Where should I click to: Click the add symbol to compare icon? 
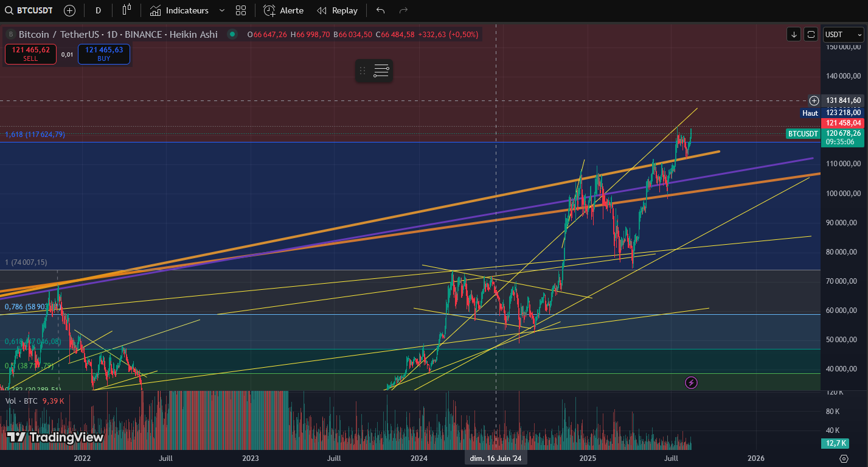point(70,10)
